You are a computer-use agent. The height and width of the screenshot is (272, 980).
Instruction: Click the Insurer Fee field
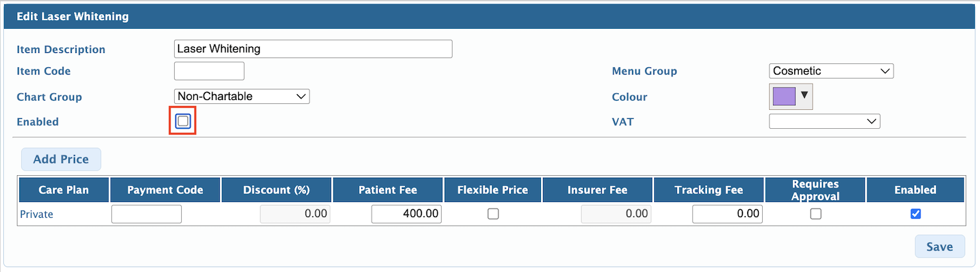pos(616,214)
